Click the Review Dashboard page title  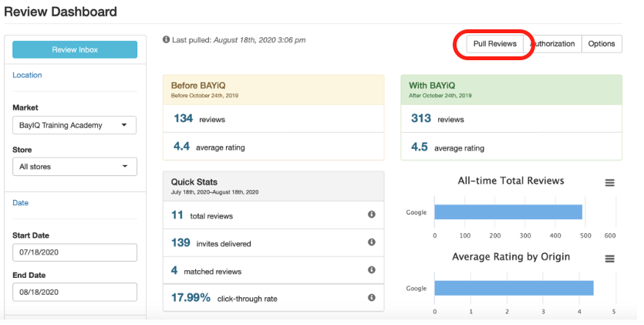60,12
